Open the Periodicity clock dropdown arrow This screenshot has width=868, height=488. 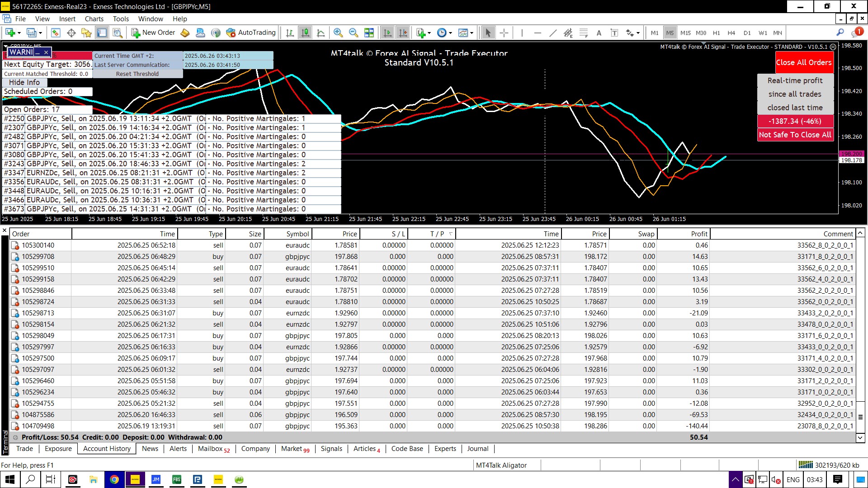point(450,33)
